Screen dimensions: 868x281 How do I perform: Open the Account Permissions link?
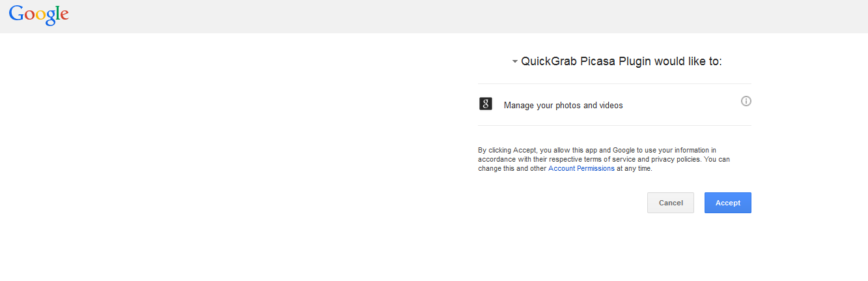(x=581, y=168)
